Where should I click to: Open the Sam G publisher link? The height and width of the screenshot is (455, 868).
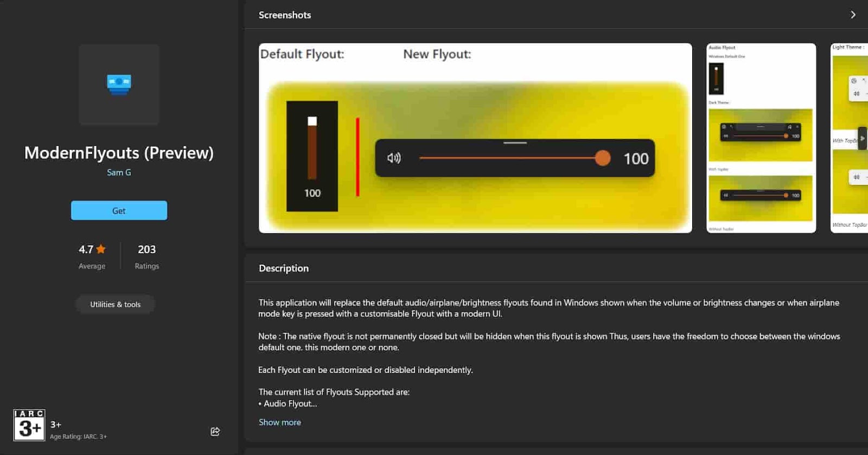(x=119, y=172)
